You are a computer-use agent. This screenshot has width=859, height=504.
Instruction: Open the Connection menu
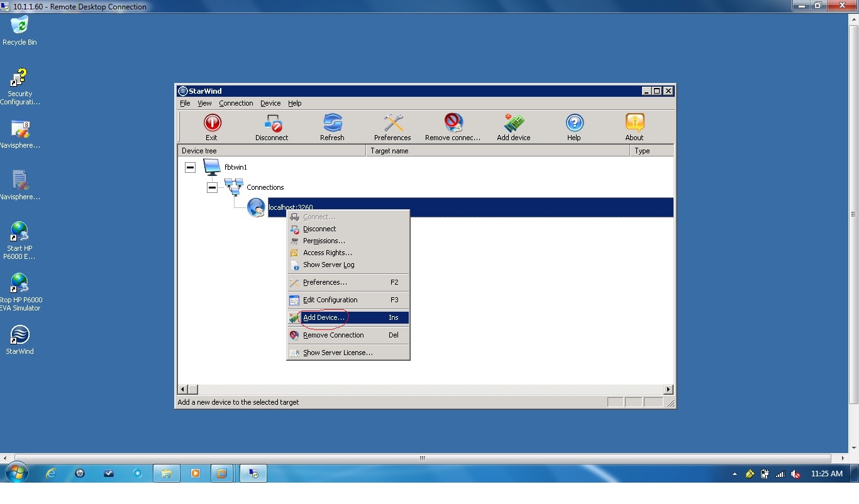click(x=236, y=103)
